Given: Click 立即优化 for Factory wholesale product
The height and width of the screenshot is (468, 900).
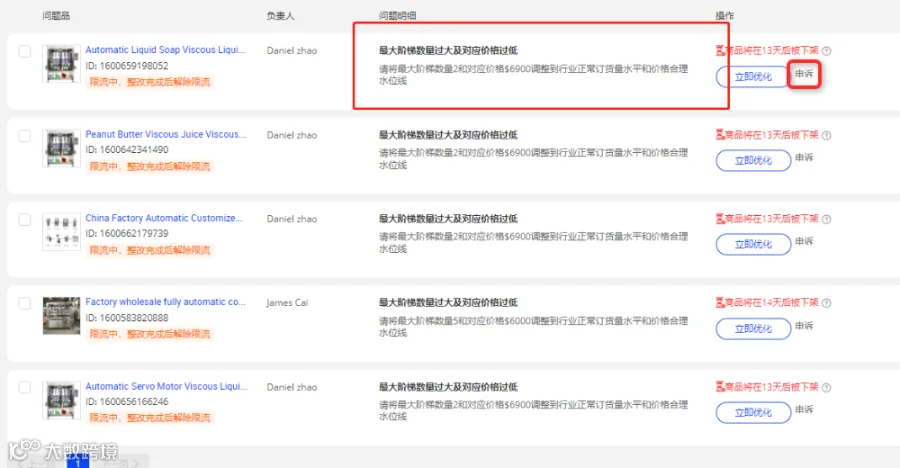Looking at the screenshot, I should coord(753,328).
